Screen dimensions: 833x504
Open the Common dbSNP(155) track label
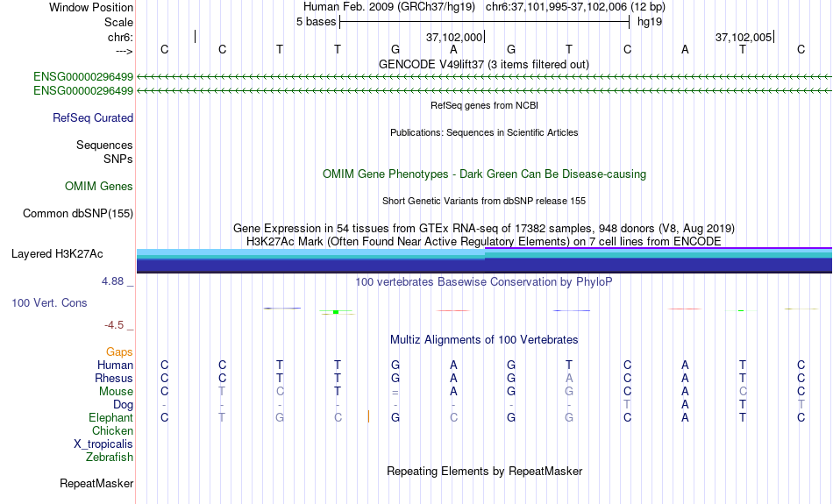[x=77, y=214]
